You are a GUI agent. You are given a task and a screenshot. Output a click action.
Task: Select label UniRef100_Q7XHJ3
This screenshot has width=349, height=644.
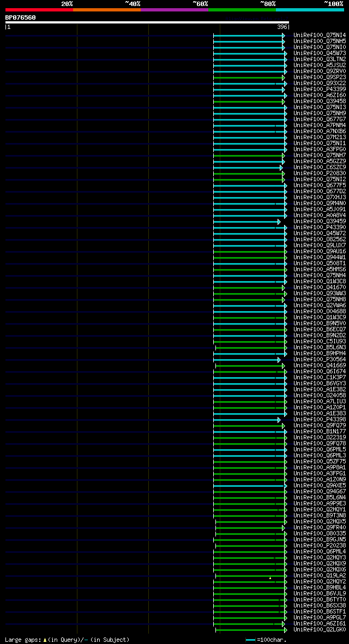click(x=320, y=198)
